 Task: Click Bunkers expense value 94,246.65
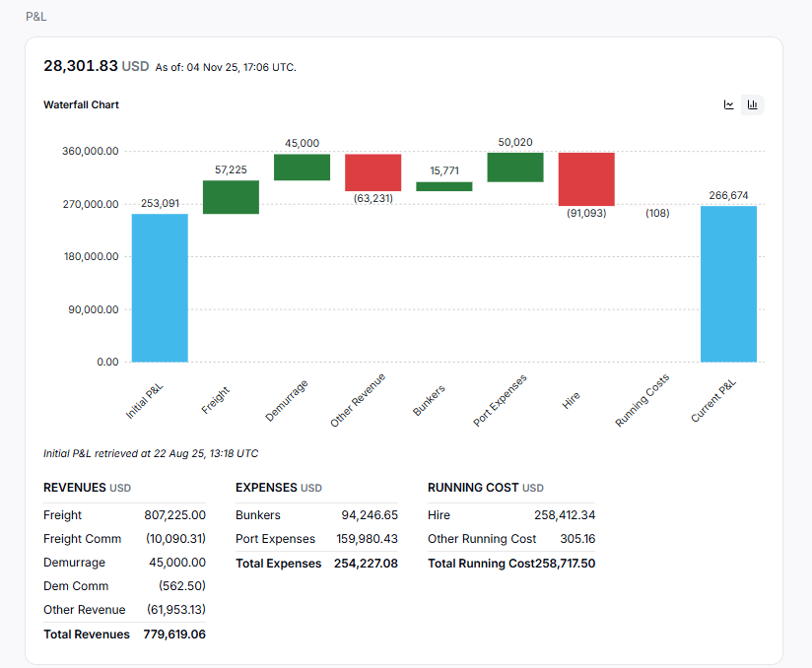pos(370,515)
